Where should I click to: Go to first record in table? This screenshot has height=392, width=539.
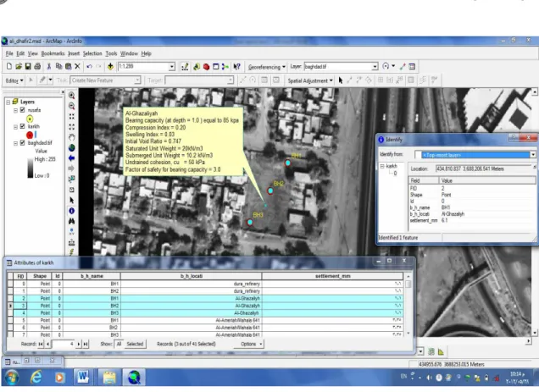[x=41, y=344]
